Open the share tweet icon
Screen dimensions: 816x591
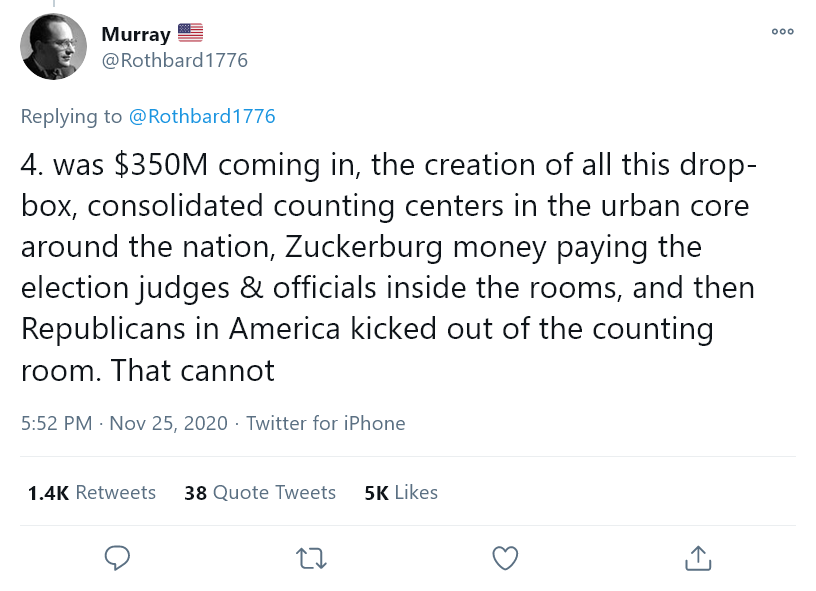(x=699, y=557)
